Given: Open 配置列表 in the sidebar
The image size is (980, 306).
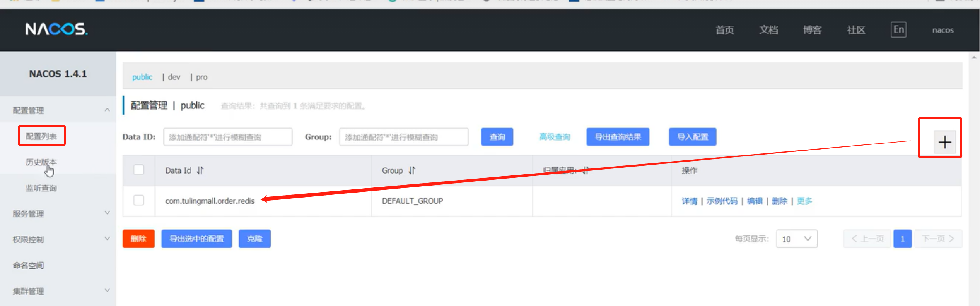Looking at the screenshot, I should (x=41, y=136).
